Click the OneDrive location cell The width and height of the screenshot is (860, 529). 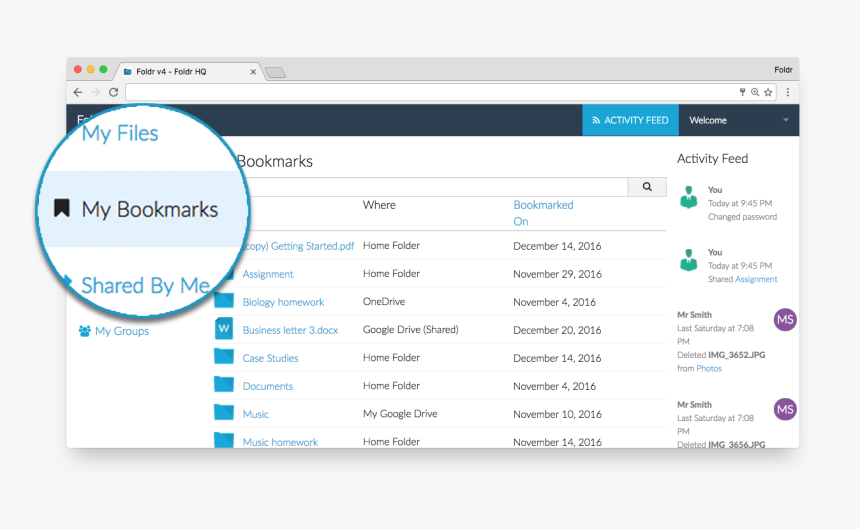coord(384,302)
